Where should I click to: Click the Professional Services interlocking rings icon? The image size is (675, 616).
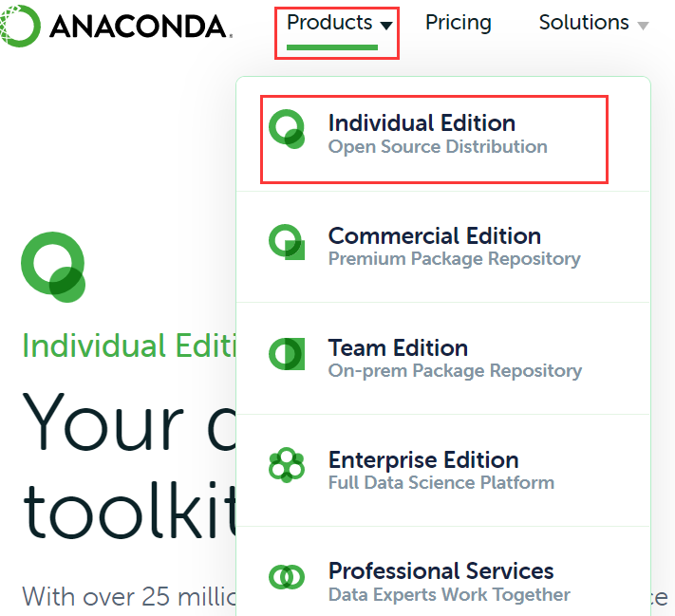tap(287, 577)
